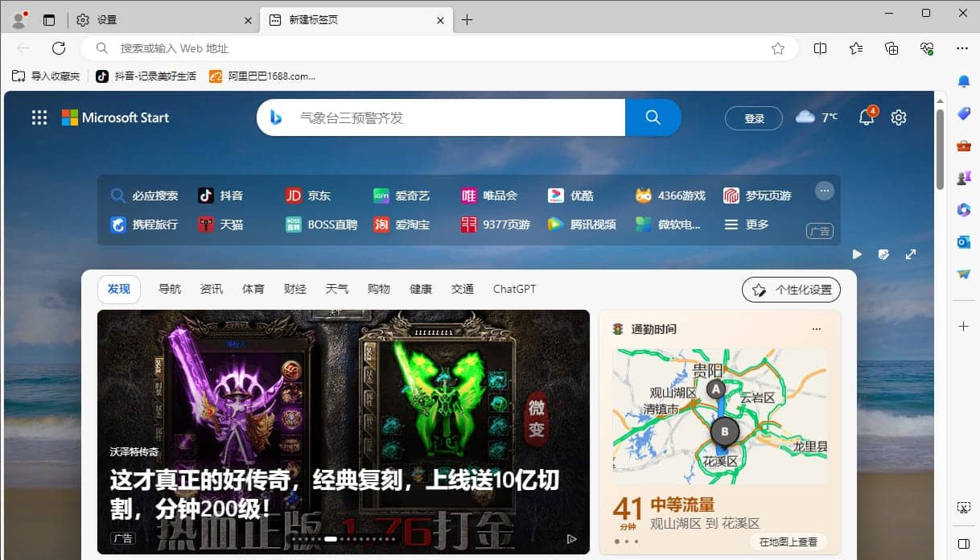This screenshot has height=560, width=980.
Task: Select the 资讯 feed tab
Action: [x=212, y=289]
